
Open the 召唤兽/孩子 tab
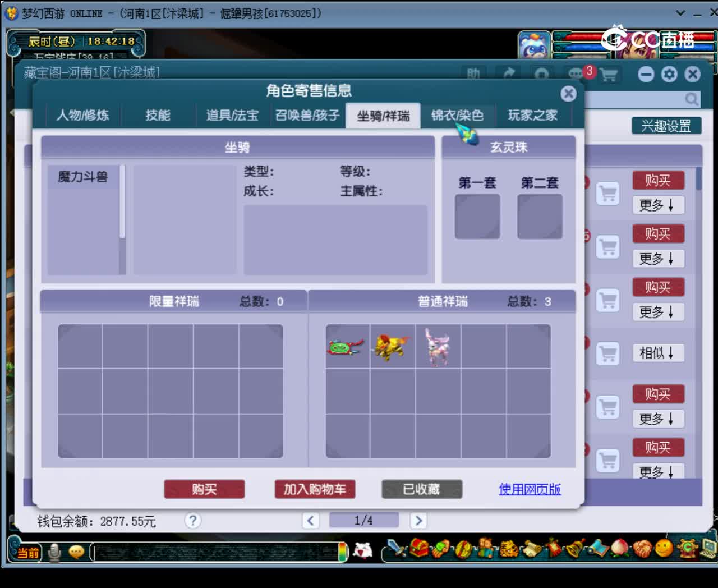(307, 116)
